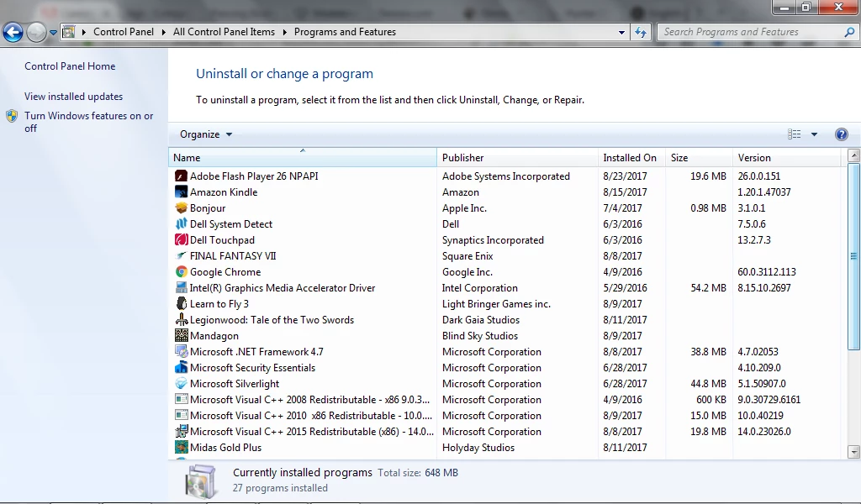Click the address bar refresh button
The width and height of the screenshot is (861, 504).
click(x=640, y=33)
